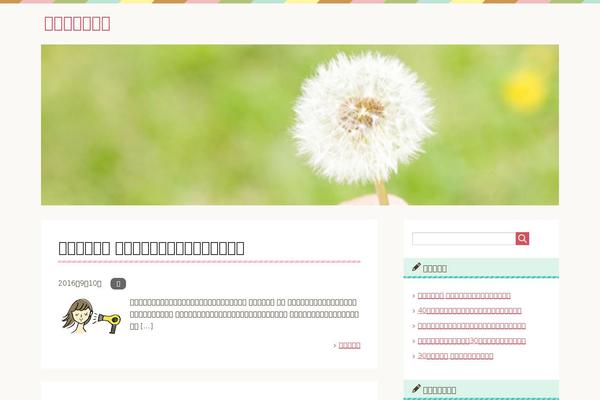Screen dimensions: 600x400
Task: Open the post title above the pink dashed line
Action: tap(151, 248)
